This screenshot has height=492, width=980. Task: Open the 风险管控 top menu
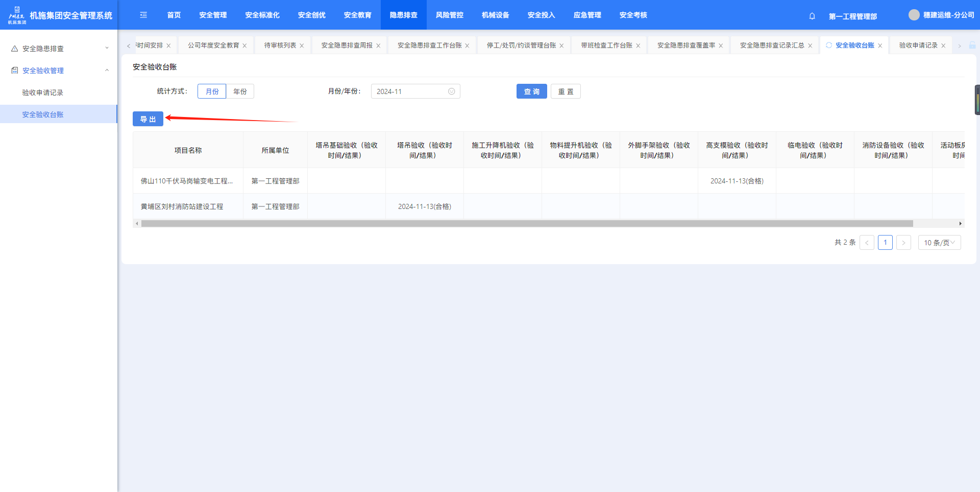pyautogui.click(x=449, y=15)
